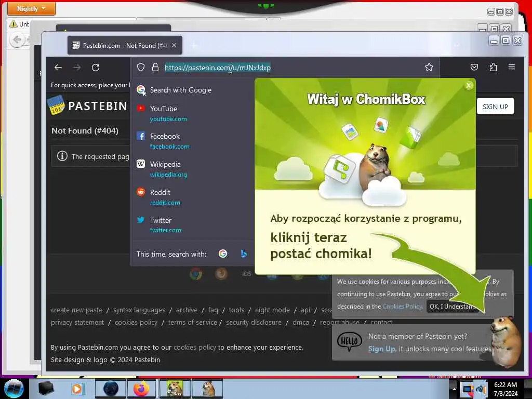Image resolution: width=532 pixels, height=399 pixels.
Task: Open syntax languages footer link
Action: click(x=139, y=310)
